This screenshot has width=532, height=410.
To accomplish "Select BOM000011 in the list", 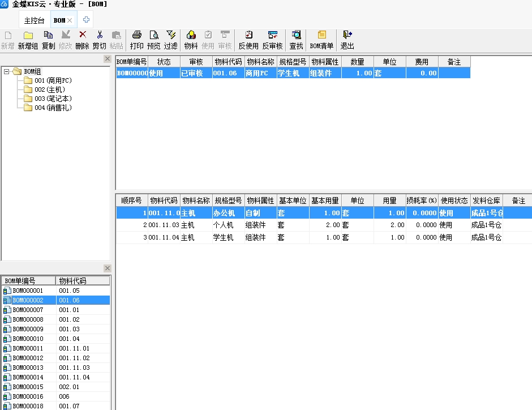I will coord(56,348).
